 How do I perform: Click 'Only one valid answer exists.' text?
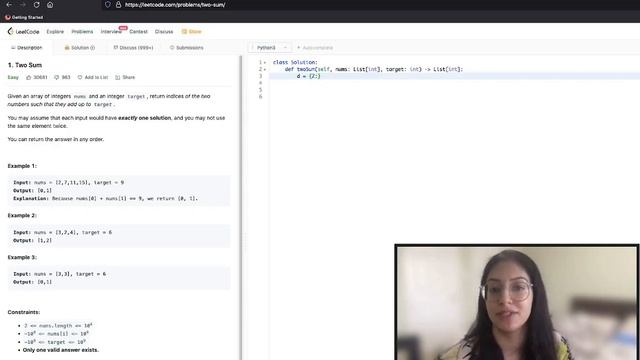[x=61, y=350]
